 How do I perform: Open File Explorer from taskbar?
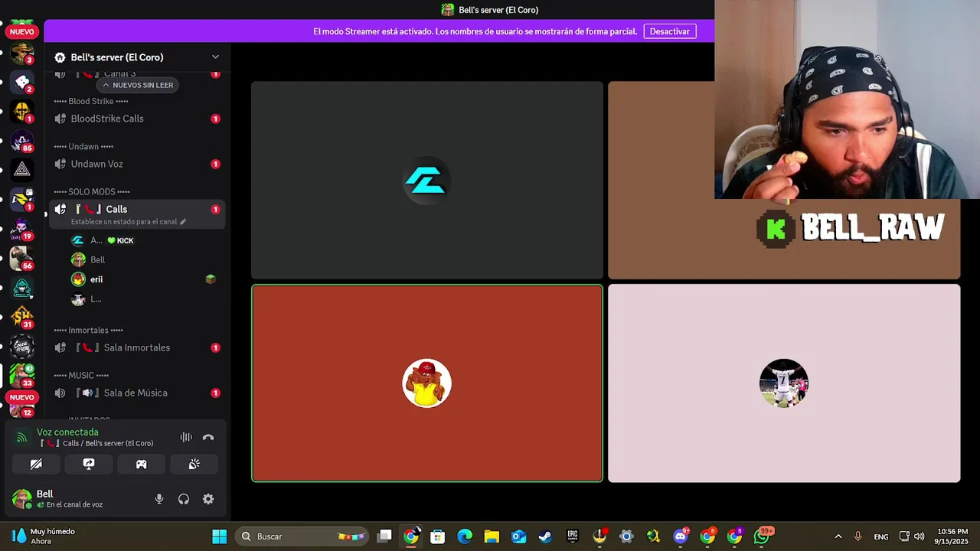[492, 536]
